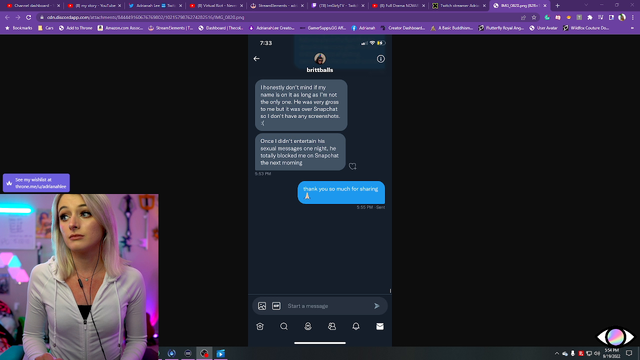
Task: Tap the Communities people icon in the phone nav bar
Action: pos(332,326)
